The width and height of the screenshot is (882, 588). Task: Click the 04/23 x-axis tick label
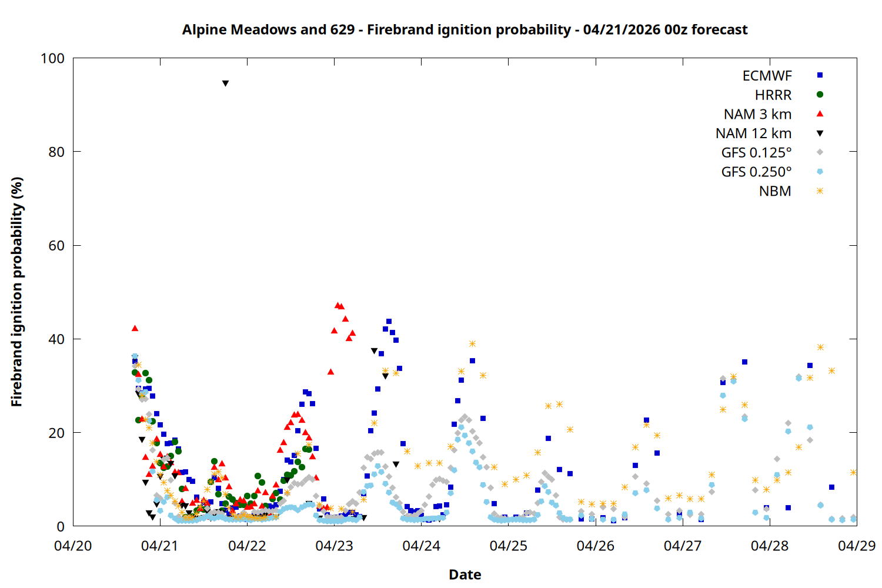coord(334,546)
